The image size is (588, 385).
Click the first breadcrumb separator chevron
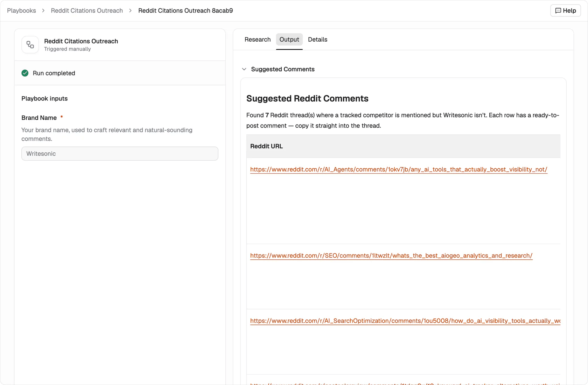[43, 10]
